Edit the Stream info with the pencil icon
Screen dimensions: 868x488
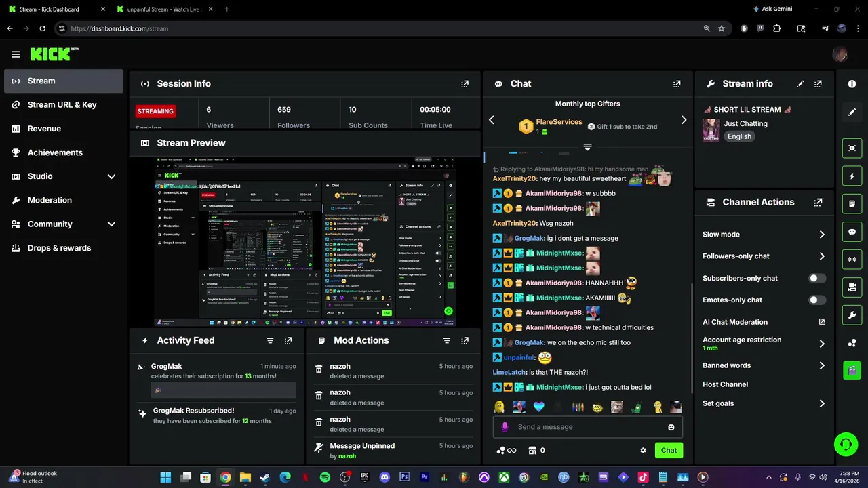[800, 84]
